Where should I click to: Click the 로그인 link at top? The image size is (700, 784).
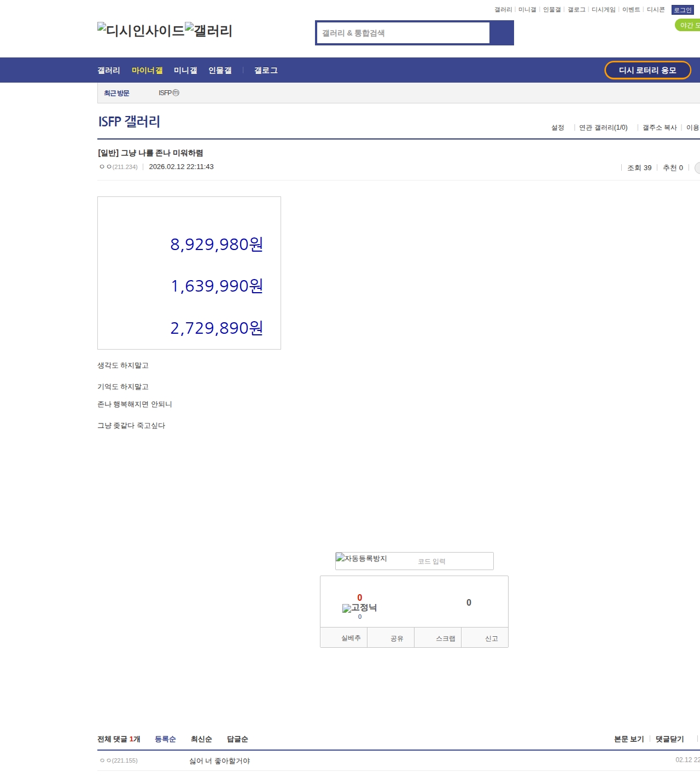coord(682,10)
